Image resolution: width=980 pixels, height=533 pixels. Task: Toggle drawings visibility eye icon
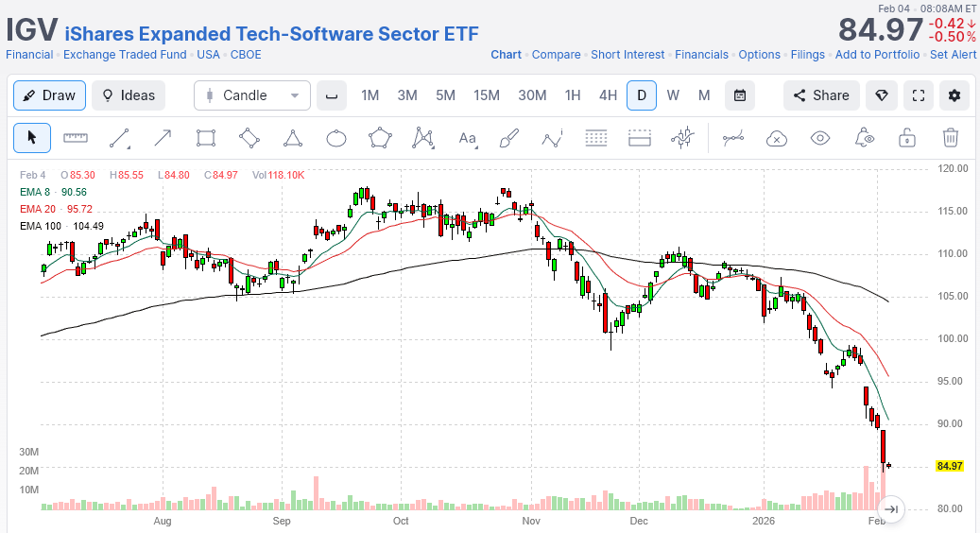click(820, 138)
